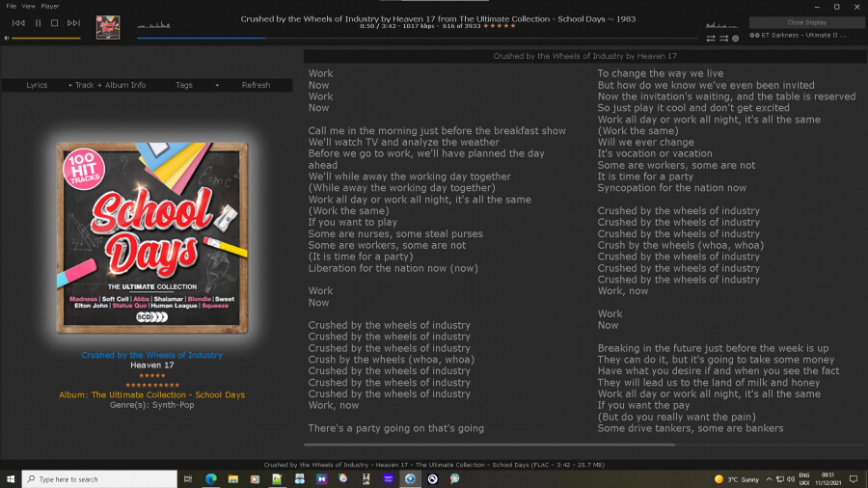Open the active MusicBee taskbar icon
This screenshot has width=868, height=488.
[410, 479]
